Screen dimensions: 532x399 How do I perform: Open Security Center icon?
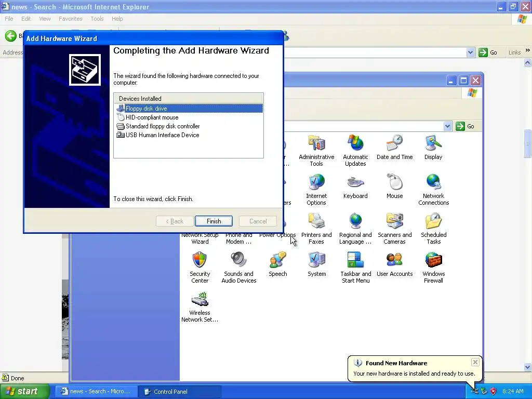pos(199,267)
